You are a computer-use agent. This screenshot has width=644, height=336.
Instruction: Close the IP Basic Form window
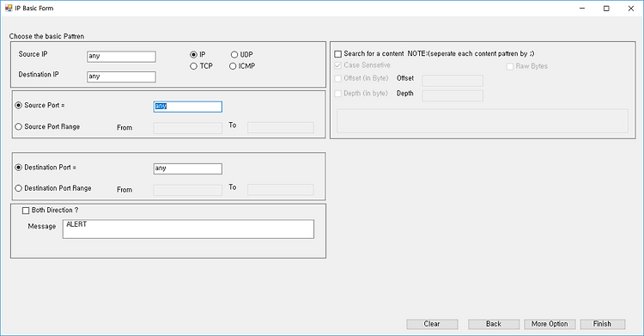631,9
